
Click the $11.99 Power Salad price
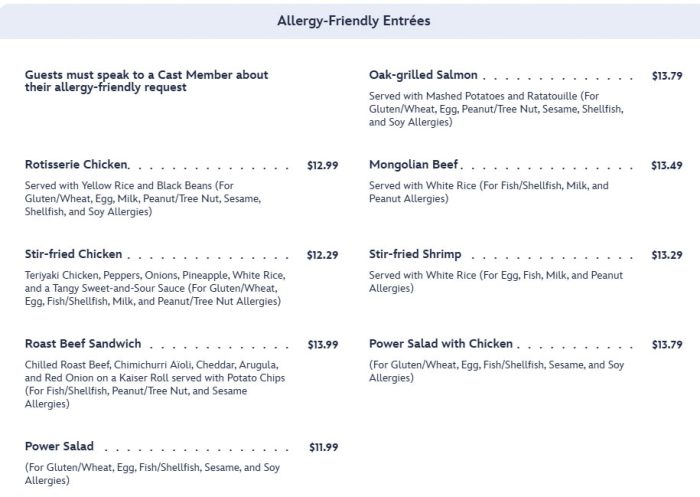pyautogui.click(x=323, y=447)
